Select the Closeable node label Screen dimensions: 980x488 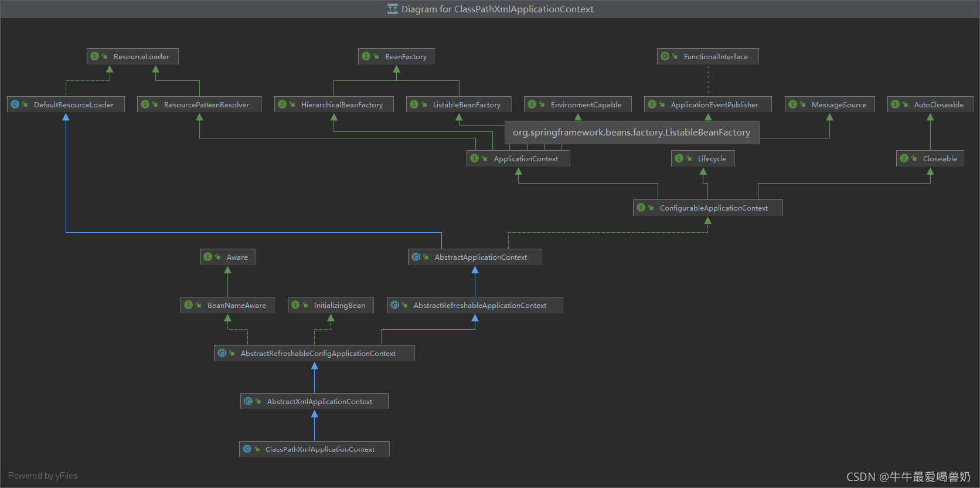point(940,159)
